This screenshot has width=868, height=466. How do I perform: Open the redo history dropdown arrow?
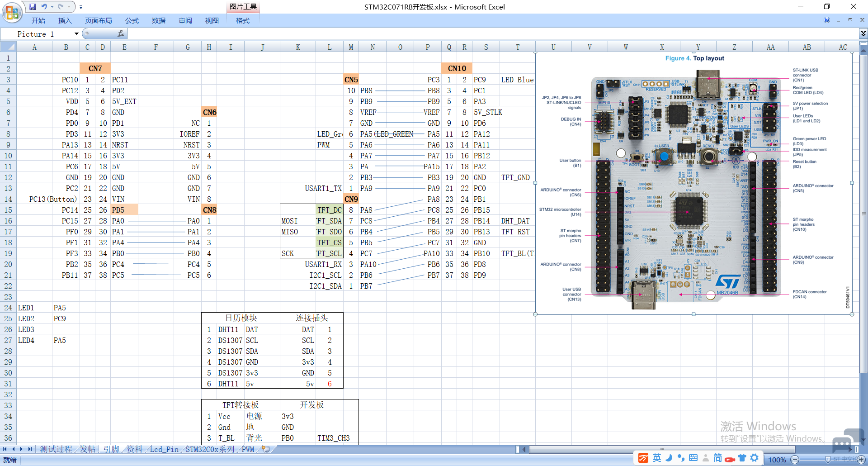point(69,7)
